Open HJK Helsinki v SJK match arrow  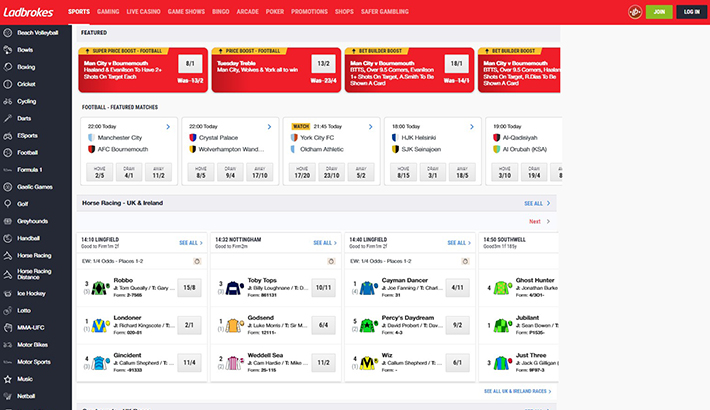472,127
